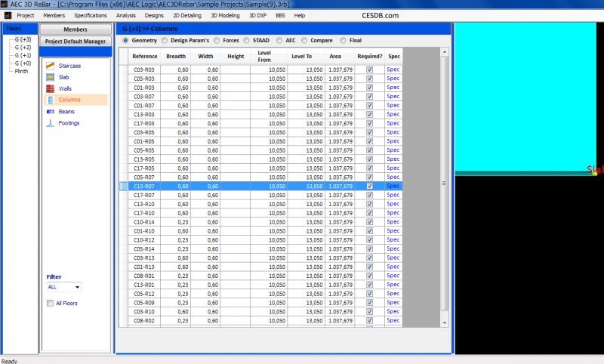Click the Slab member icon
Screen dimensions: 604x364
point(50,78)
